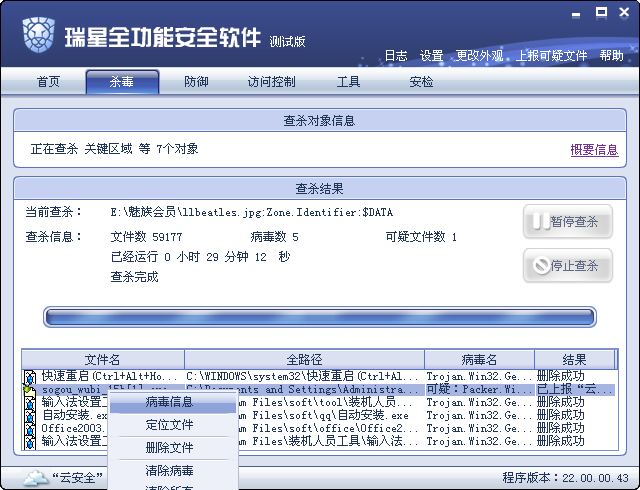Maximize the Rising security window

pyautogui.click(x=601, y=13)
